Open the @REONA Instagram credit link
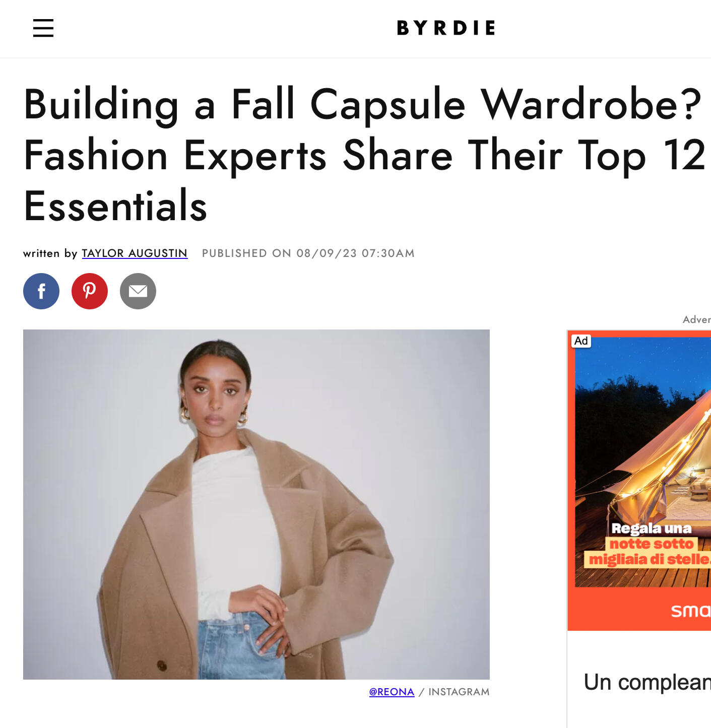 (x=392, y=692)
